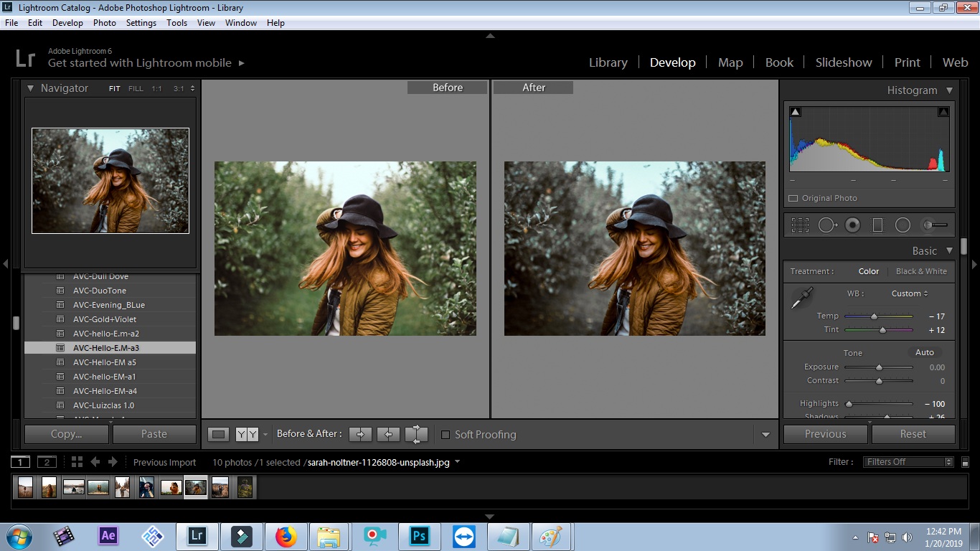This screenshot has width=980, height=551.
Task: Open Grid view from the filmstrip bar
Action: click(x=77, y=462)
